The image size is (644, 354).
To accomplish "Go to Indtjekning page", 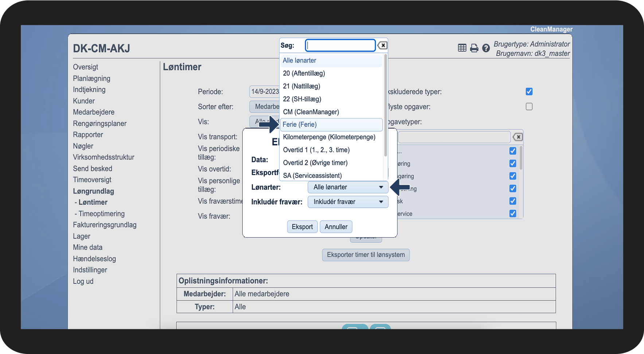I will [89, 90].
